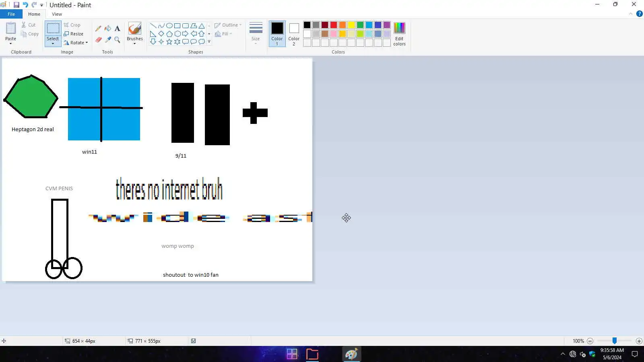
Task: Select the Magnifier tool
Action: [x=117, y=39]
